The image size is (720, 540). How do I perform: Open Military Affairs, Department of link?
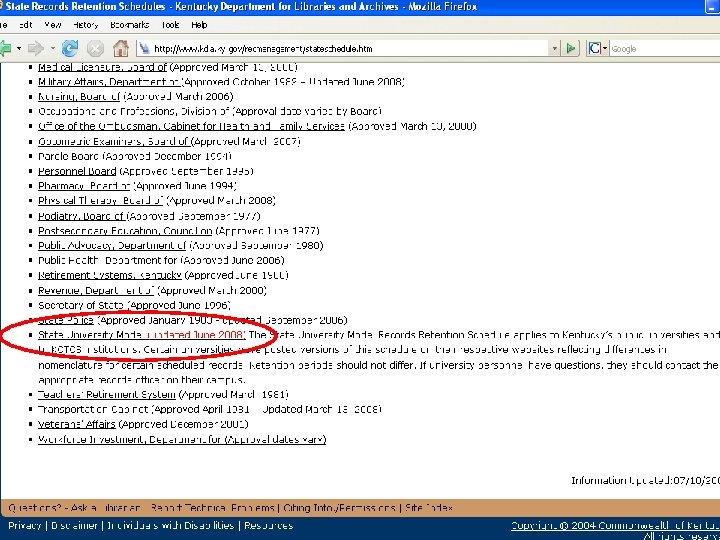tap(109, 82)
